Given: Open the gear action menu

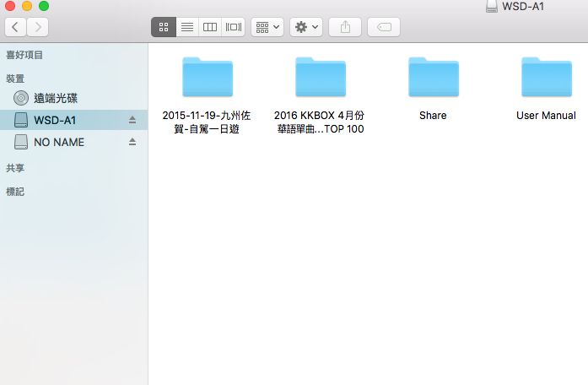Looking at the screenshot, I should point(306,27).
